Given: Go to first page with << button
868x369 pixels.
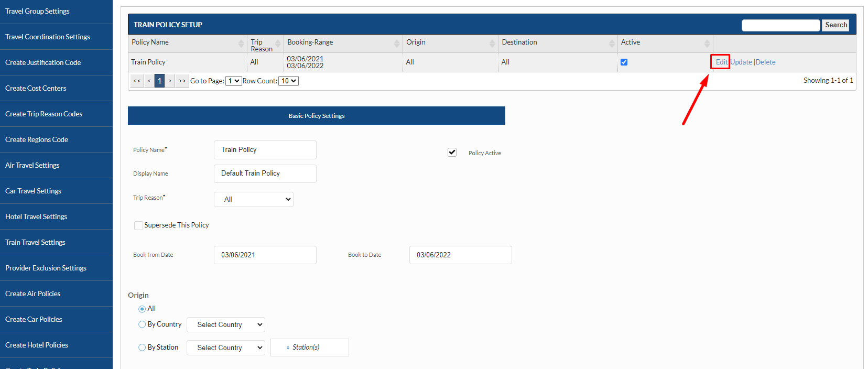Looking at the screenshot, I should [x=137, y=81].
